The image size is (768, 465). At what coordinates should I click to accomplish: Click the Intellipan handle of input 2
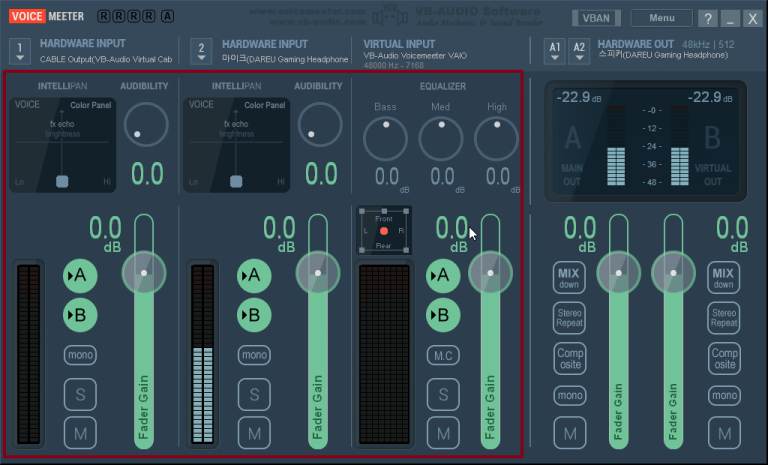[x=236, y=181]
